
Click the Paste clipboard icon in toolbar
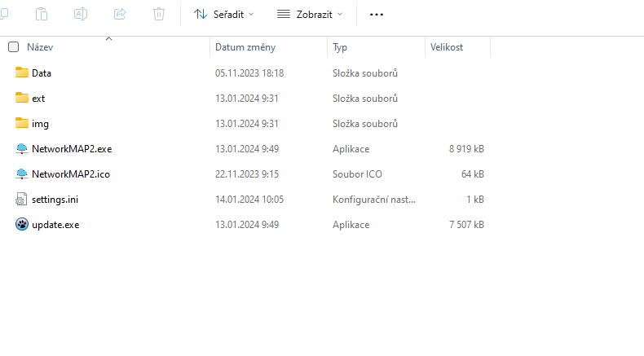click(x=42, y=14)
